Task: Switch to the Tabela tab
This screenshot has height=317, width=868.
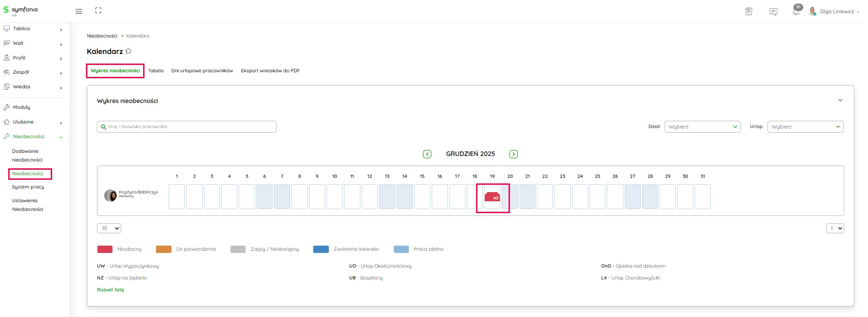Action: point(155,71)
